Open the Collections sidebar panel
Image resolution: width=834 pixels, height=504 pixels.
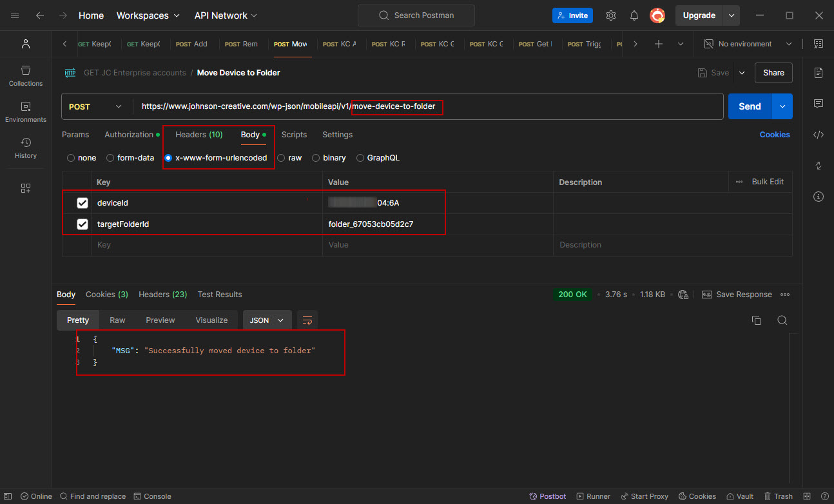(x=26, y=75)
